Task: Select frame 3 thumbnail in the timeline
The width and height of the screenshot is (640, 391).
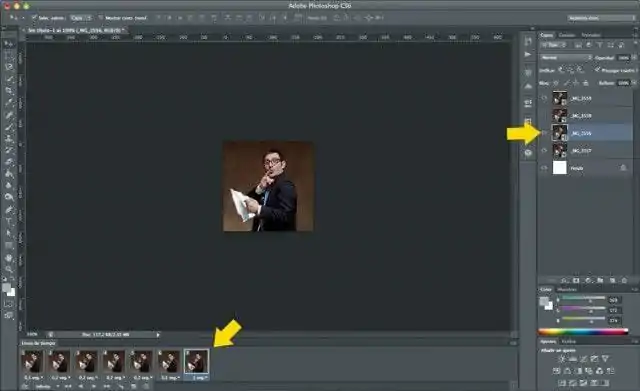Action: click(87, 362)
